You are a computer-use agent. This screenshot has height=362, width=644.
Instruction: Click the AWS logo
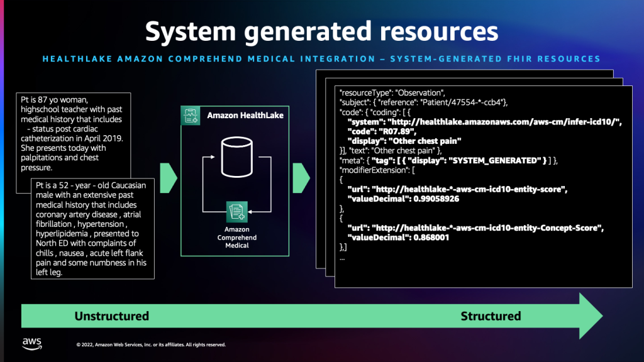[x=32, y=344]
